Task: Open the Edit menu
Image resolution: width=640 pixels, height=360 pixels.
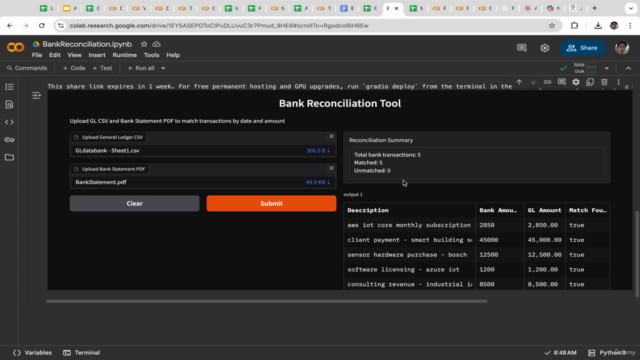Action: click(x=55, y=55)
